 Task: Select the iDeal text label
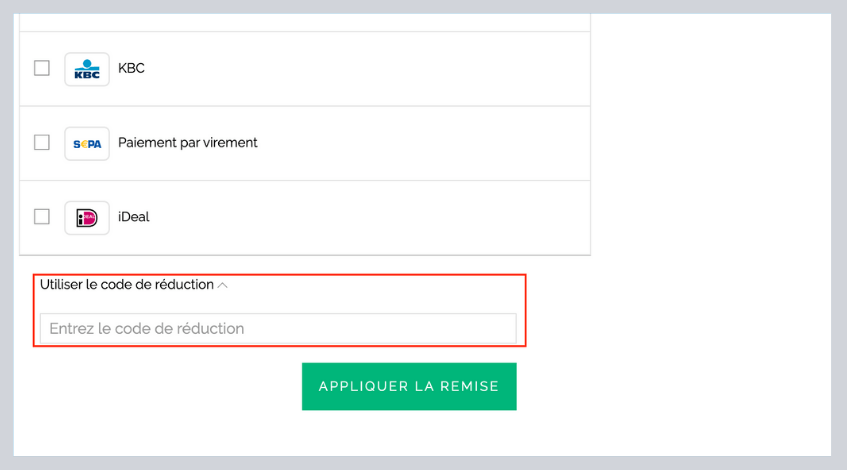click(133, 217)
